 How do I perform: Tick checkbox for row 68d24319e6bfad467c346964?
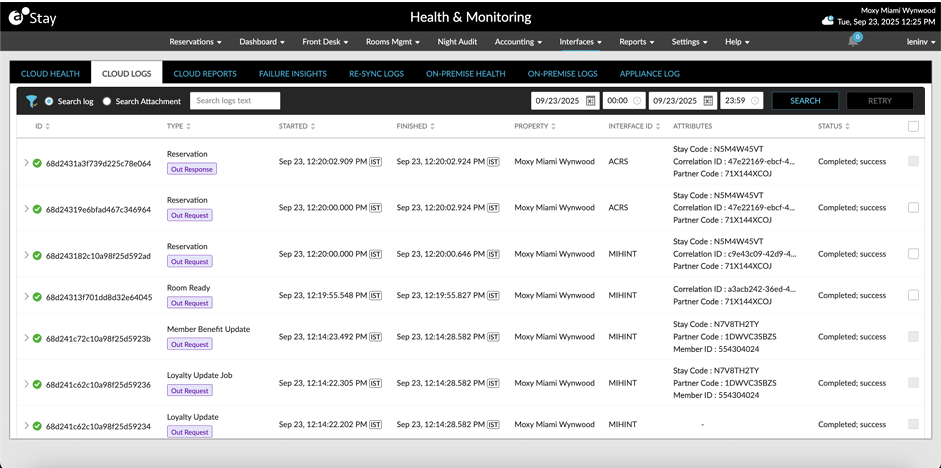point(913,208)
